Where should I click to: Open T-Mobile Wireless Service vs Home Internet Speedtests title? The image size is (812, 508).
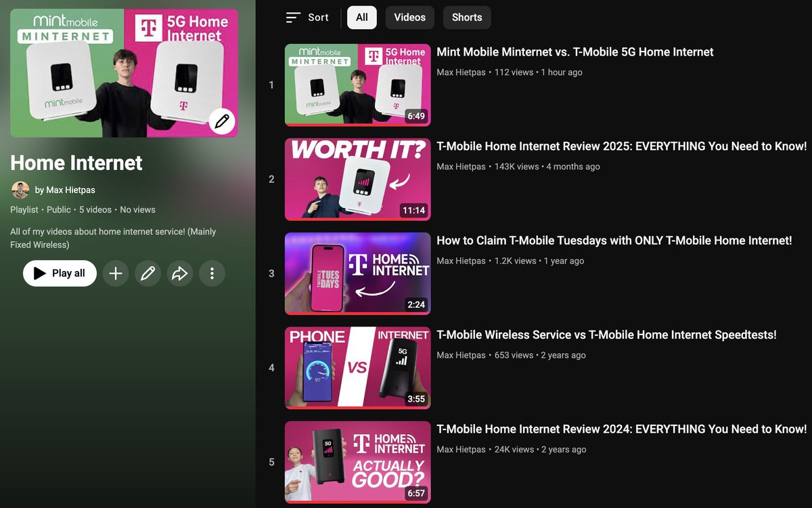(x=606, y=335)
